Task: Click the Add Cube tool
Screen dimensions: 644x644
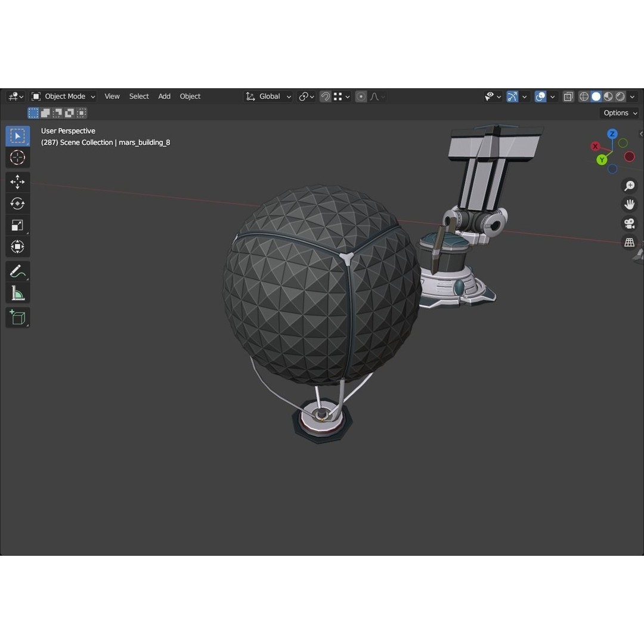Action: 17,317
